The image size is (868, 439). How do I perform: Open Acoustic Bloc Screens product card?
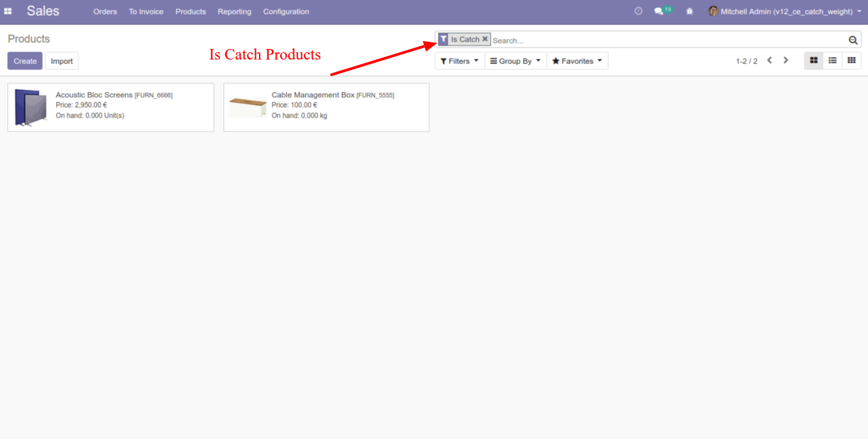tap(111, 107)
